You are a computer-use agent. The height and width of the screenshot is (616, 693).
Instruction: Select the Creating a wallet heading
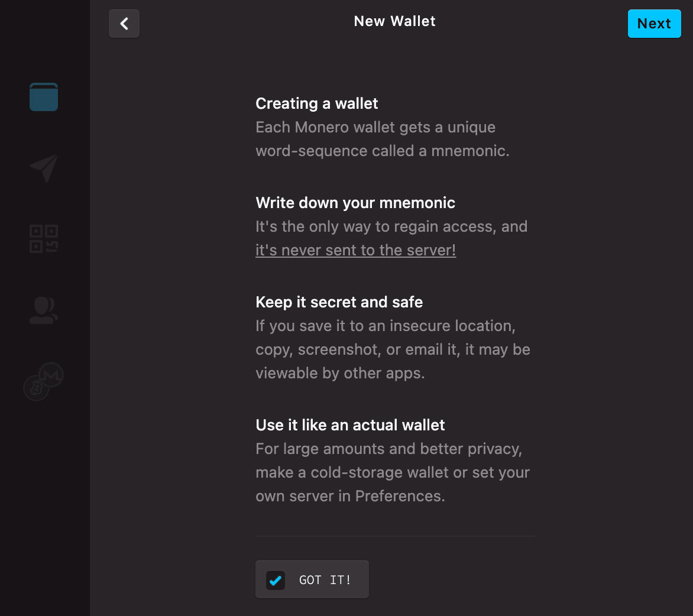(317, 103)
